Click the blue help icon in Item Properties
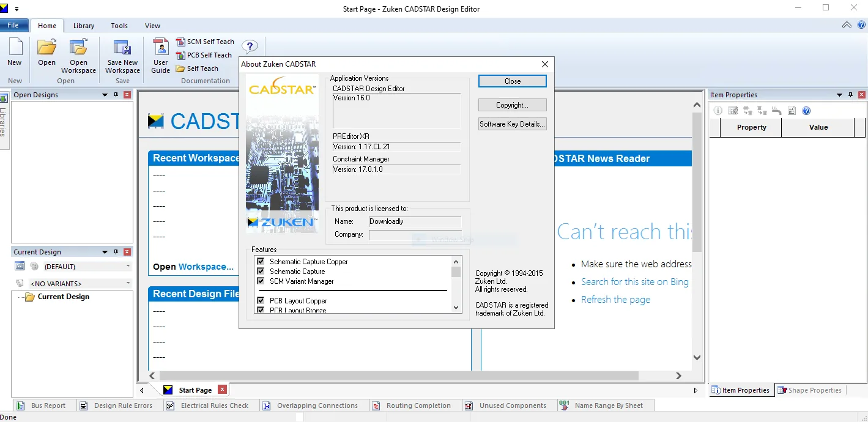Image resolution: width=868 pixels, height=422 pixels. coord(806,111)
